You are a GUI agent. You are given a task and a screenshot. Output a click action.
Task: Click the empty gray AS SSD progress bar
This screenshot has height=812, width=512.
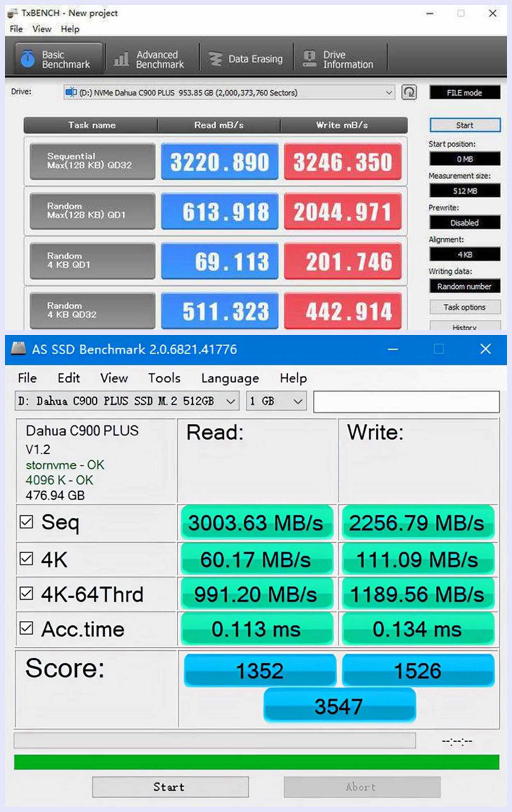tap(215, 741)
